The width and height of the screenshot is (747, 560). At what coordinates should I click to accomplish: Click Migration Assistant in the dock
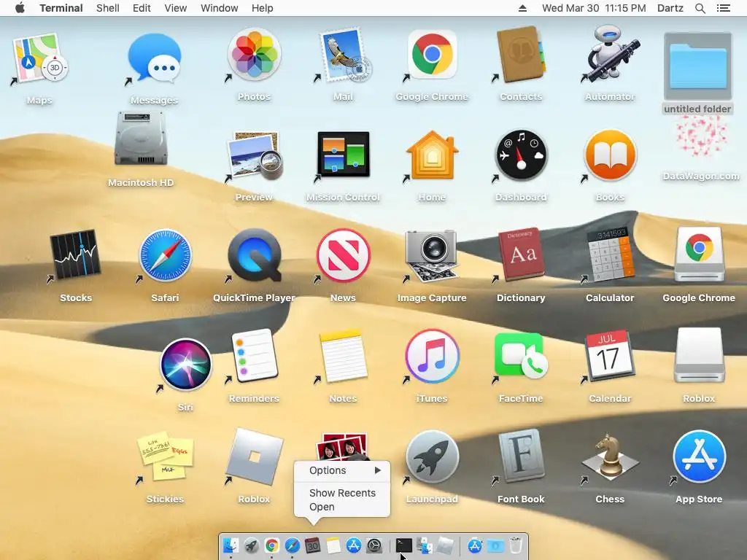coord(425,545)
